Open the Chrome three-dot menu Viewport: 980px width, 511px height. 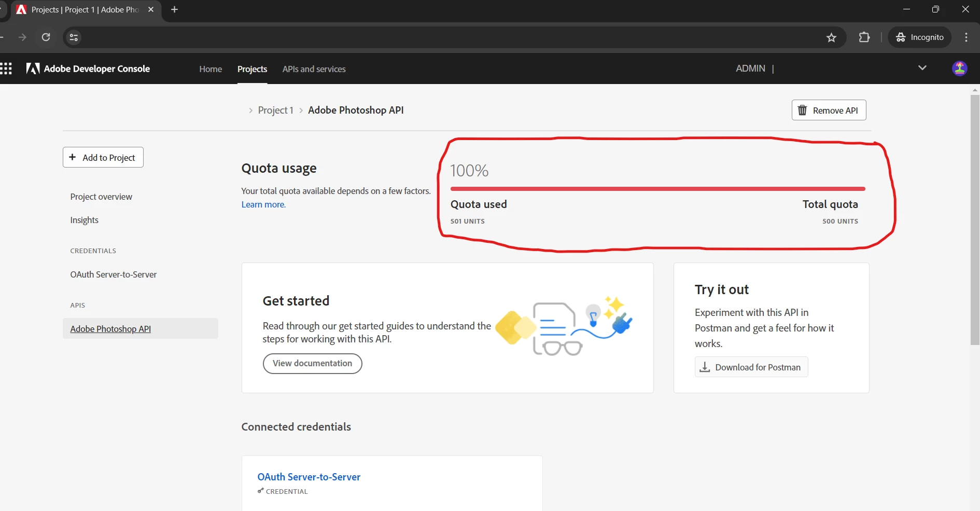click(x=966, y=37)
